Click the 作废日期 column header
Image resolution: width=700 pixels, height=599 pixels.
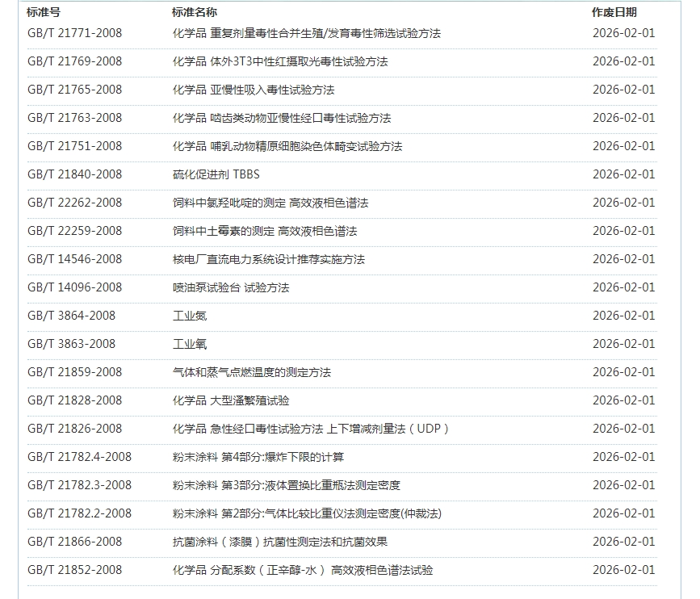(x=614, y=12)
